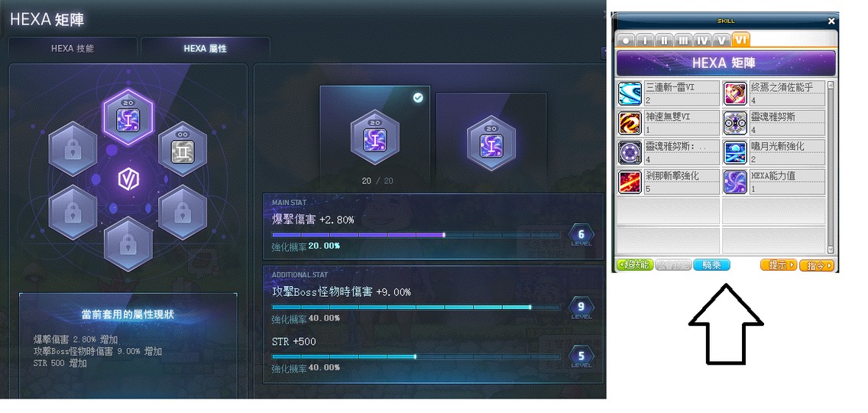This screenshot has height=413, width=868.
Task: Select the 神速無雙VI skill icon
Action: [630, 123]
